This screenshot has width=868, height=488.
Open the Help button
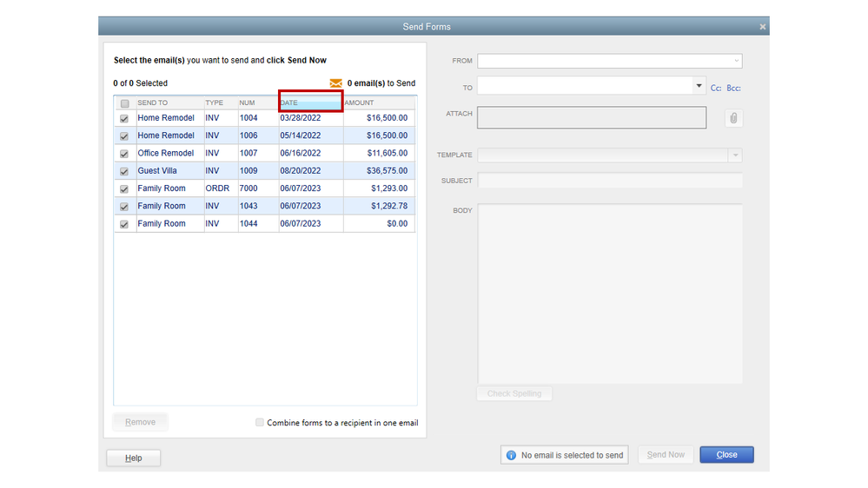coord(134,458)
